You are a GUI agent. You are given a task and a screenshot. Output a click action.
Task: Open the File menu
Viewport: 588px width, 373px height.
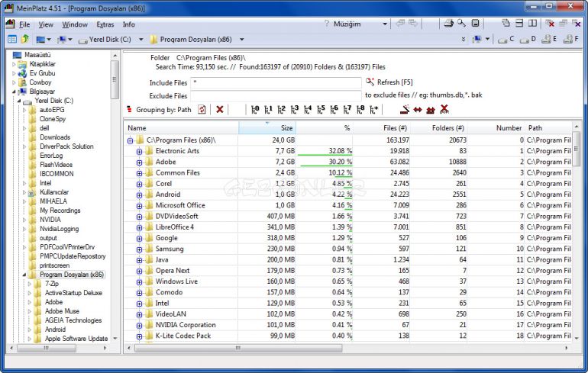[x=24, y=24]
